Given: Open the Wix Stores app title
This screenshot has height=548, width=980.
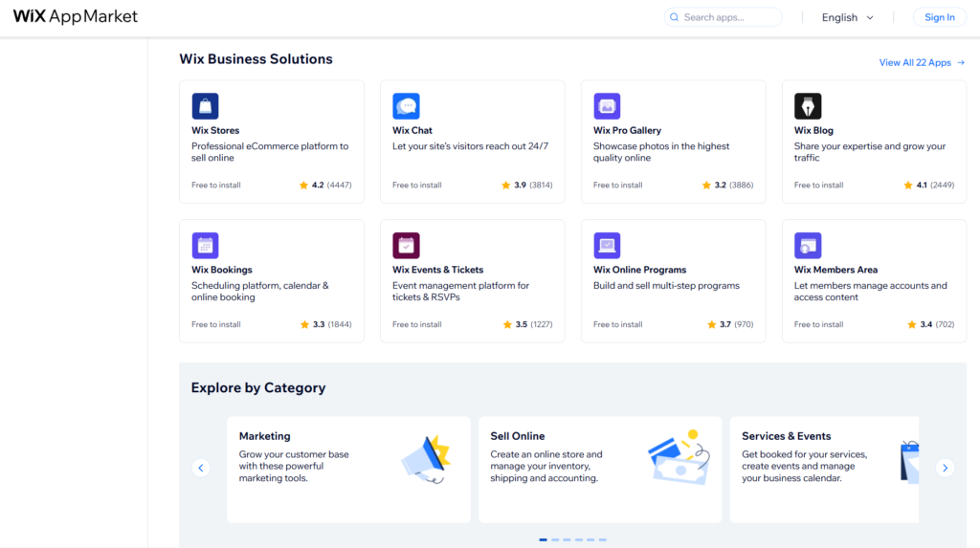Looking at the screenshot, I should click(x=215, y=131).
